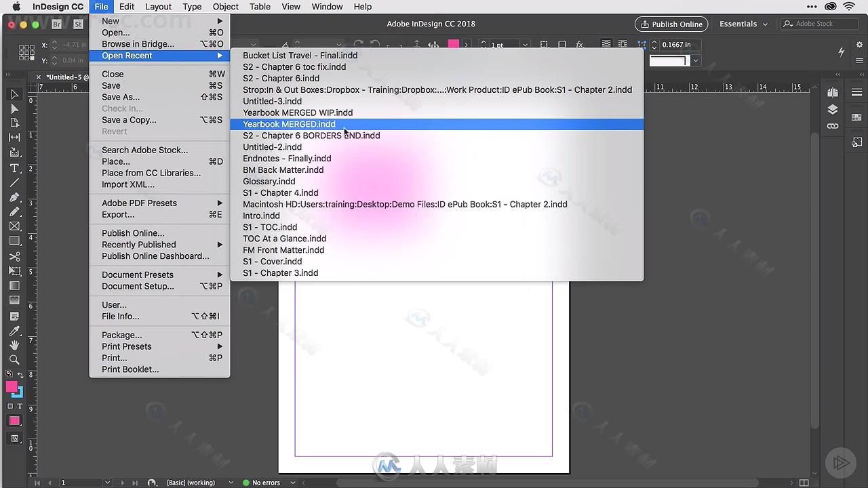Open the Type menu
Screen dimensions: 868x488
[192, 6]
